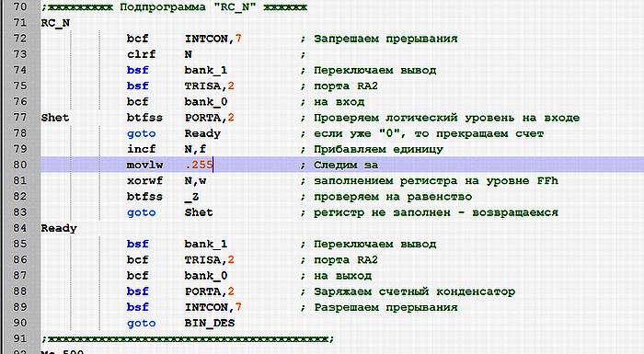Viewport: 644px width, 354px height.
Task: Click 'bank_1' on line 74
Action: 206,71
